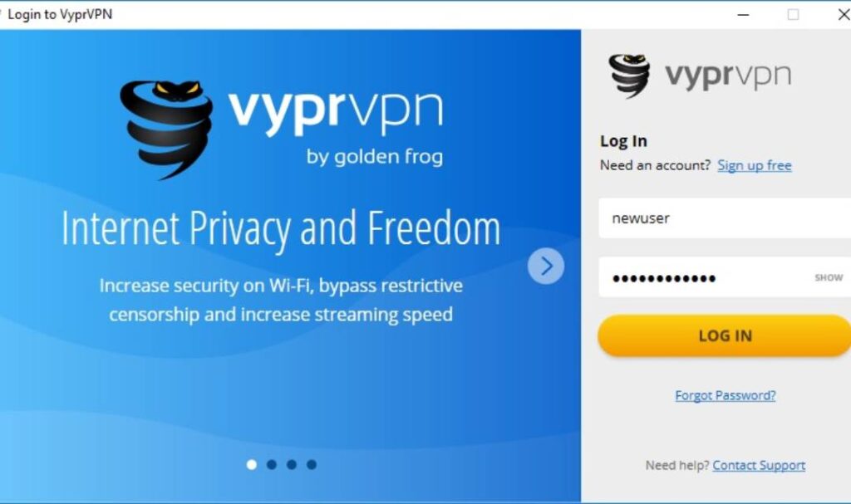
Task: Open the Contact Support link
Action: 759,465
